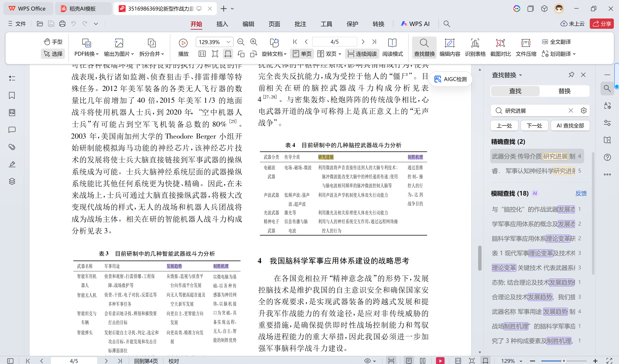Open search settings gear in find box
The width and height of the screenshot is (619, 364).
584,110
